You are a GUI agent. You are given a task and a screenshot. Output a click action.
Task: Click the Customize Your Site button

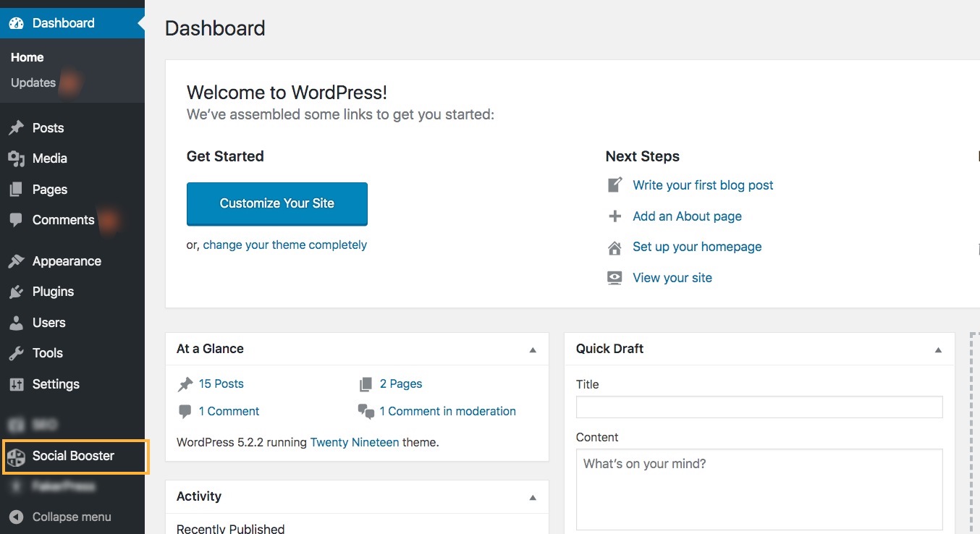[x=277, y=203]
